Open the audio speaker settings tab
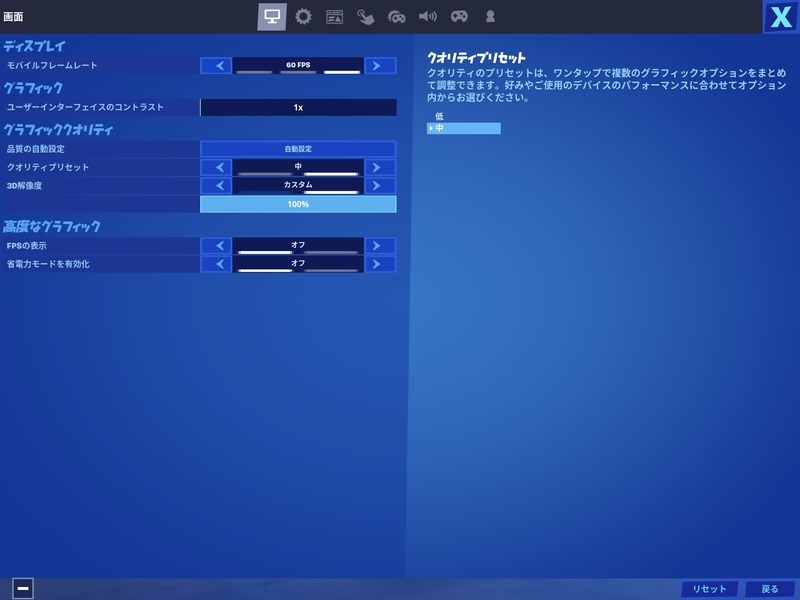Image resolution: width=800 pixels, height=600 pixels. (x=428, y=17)
